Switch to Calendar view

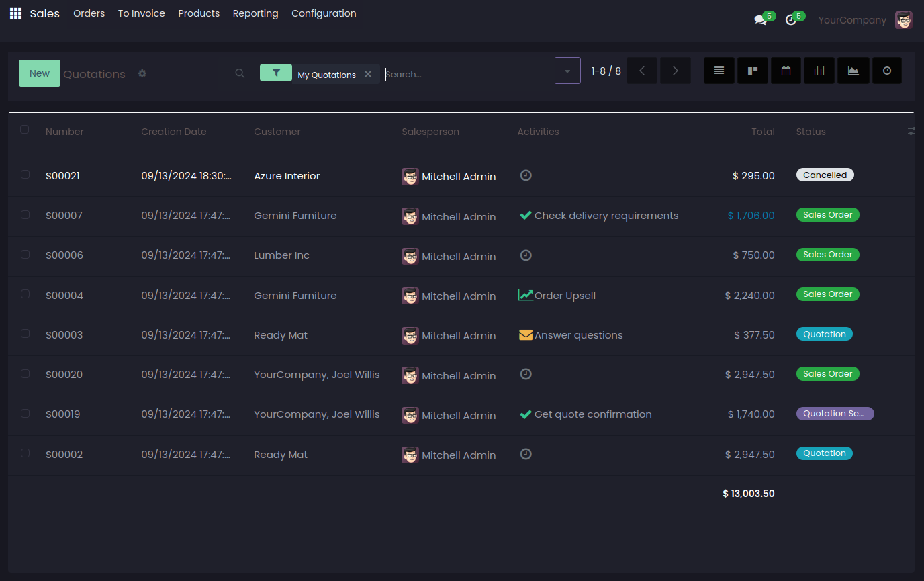(786, 71)
